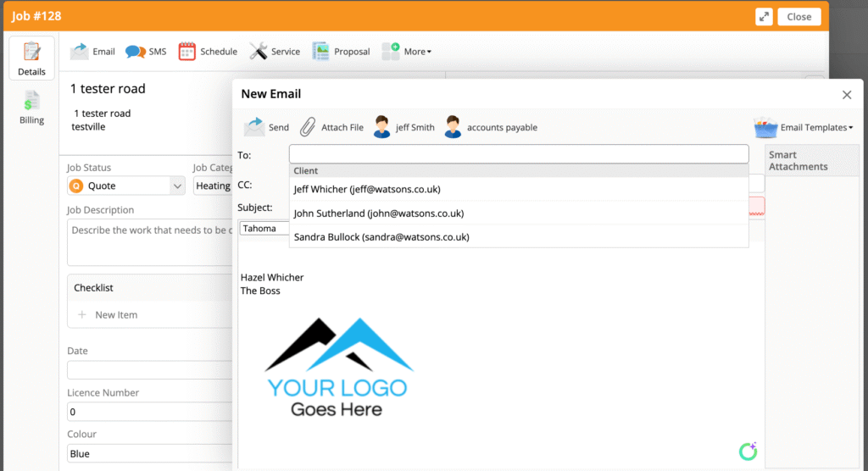Open the Schedule calendar icon
Screen dimensions: 868x471
[187, 52]
